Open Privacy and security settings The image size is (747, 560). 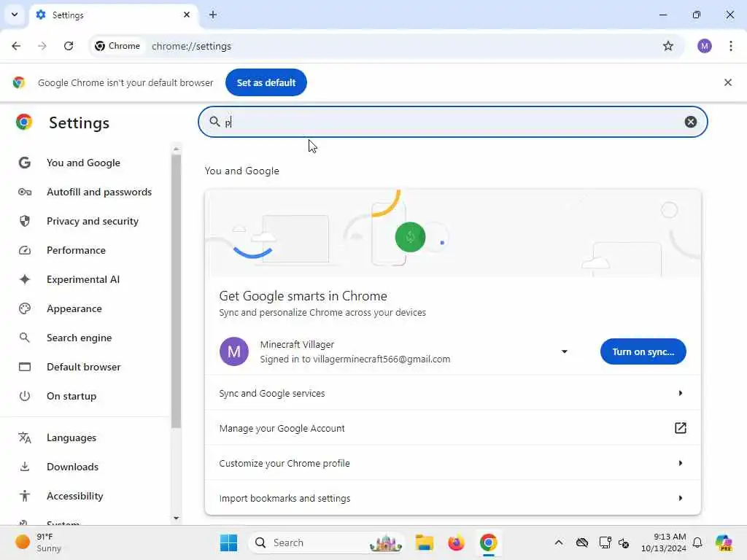93,221
